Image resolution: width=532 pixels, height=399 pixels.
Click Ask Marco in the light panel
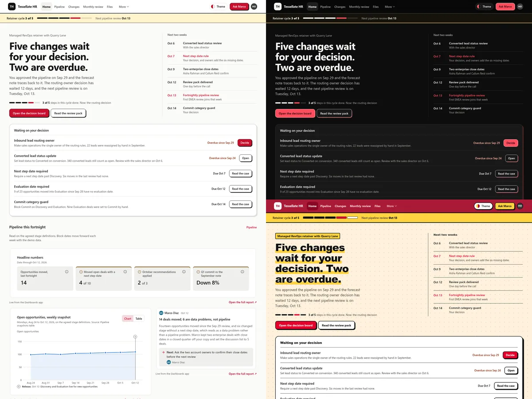239,7
